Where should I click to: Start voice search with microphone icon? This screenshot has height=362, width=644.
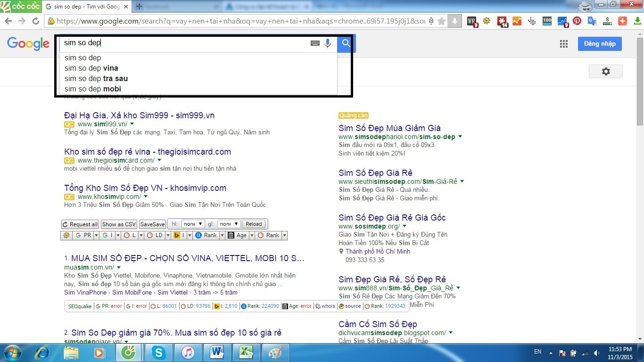point(328,43)
